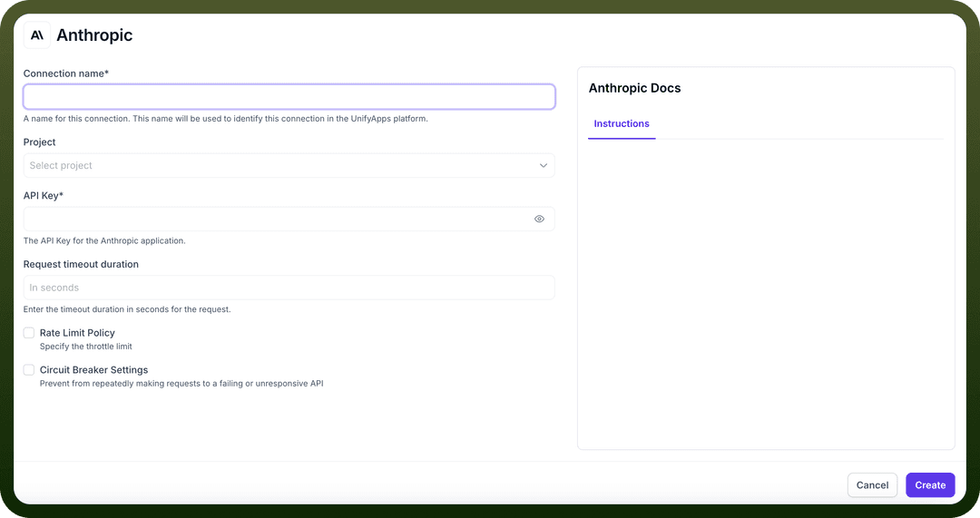The height and width of the screenshot is (518, 980).
Task: Click the Anthropic Docs heading
Action: [634, 88]
